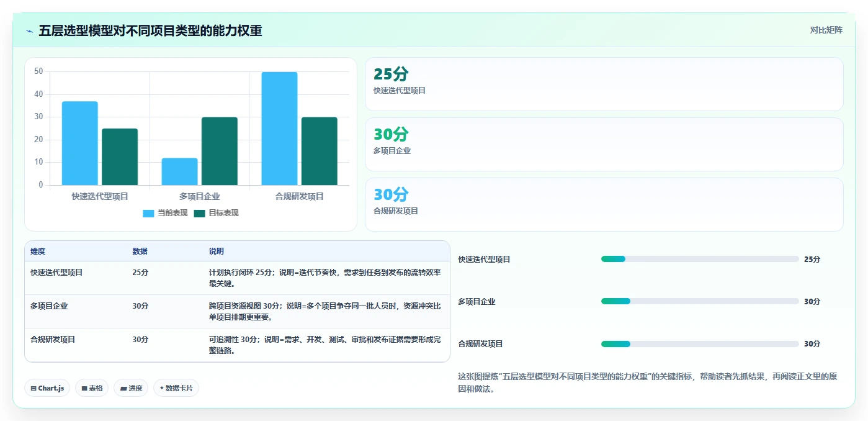This screenshot has height=421, width=868.
Task: Click the 目标表现 bar for 快速迭代型项目
Action: [x=120, y=156]
